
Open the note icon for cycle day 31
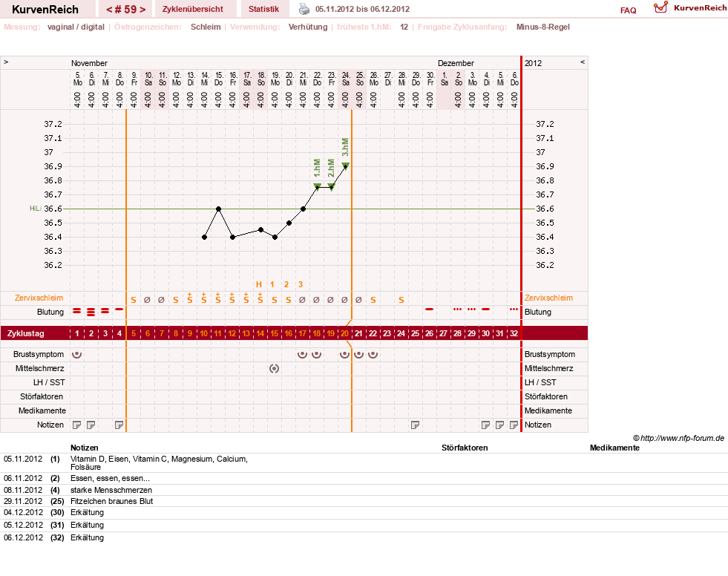(x=500, y=425)
